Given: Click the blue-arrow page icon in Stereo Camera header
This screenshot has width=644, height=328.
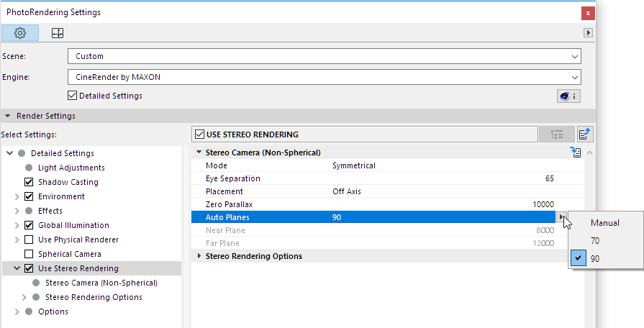Looking at the screenshot, I should pyautogui.click(x=575, y=152).
